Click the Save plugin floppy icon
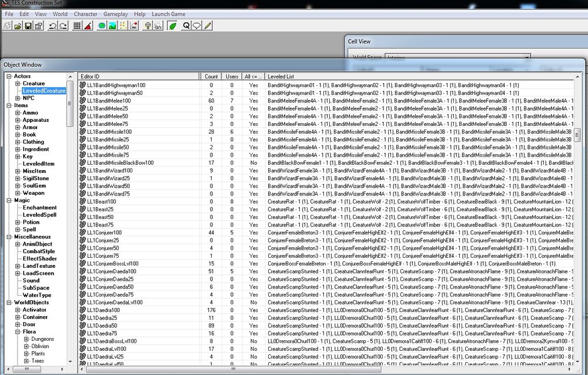The image size is (588, 375). (x=28, y=26)
